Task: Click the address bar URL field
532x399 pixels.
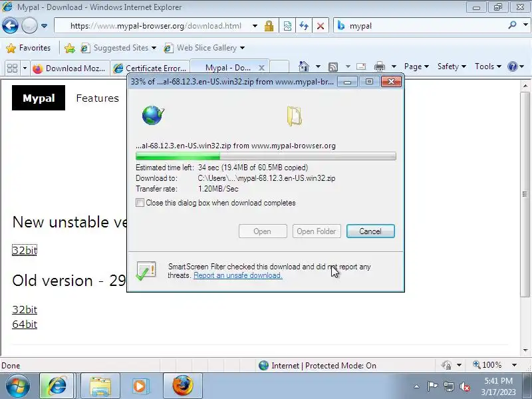Action: tap(156, 26)
